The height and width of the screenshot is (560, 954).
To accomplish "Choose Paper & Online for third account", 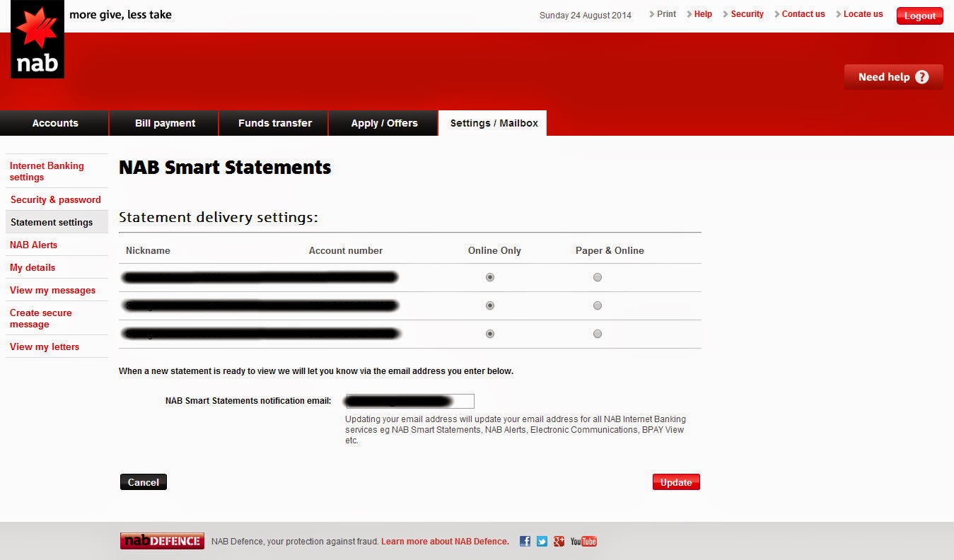I will (x=598, y=334).
